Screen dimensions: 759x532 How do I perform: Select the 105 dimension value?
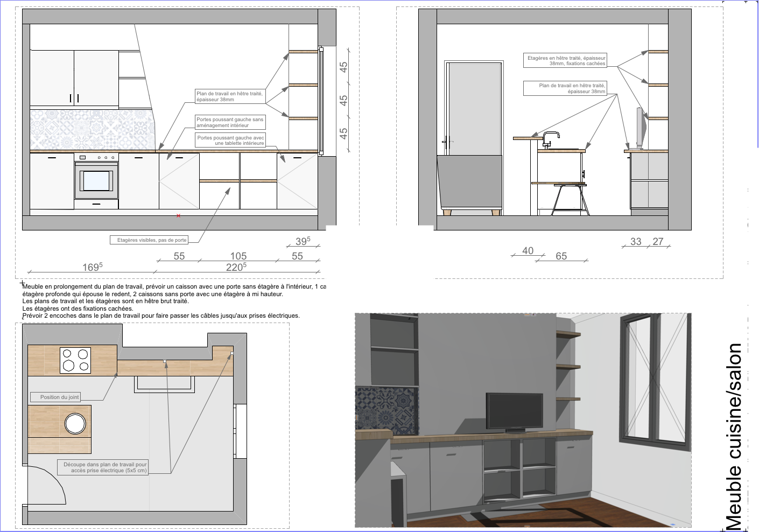coord(238,256)
